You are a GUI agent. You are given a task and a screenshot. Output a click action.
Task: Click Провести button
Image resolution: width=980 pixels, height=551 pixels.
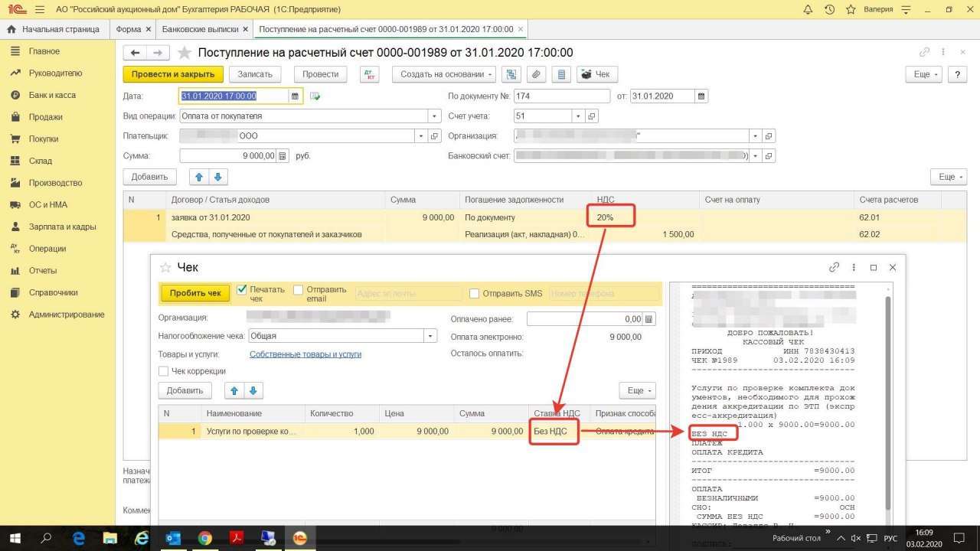321,74
